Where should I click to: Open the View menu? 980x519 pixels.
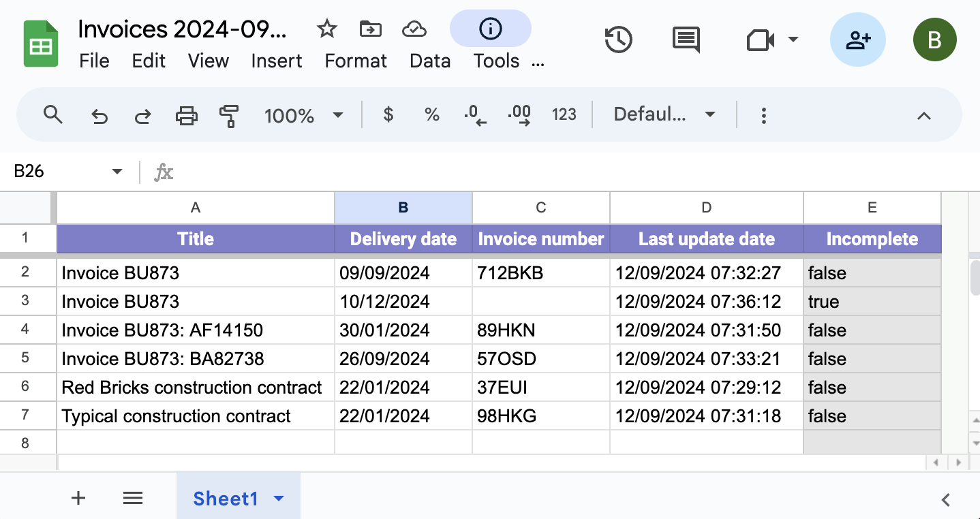click(x=208, y=61)
